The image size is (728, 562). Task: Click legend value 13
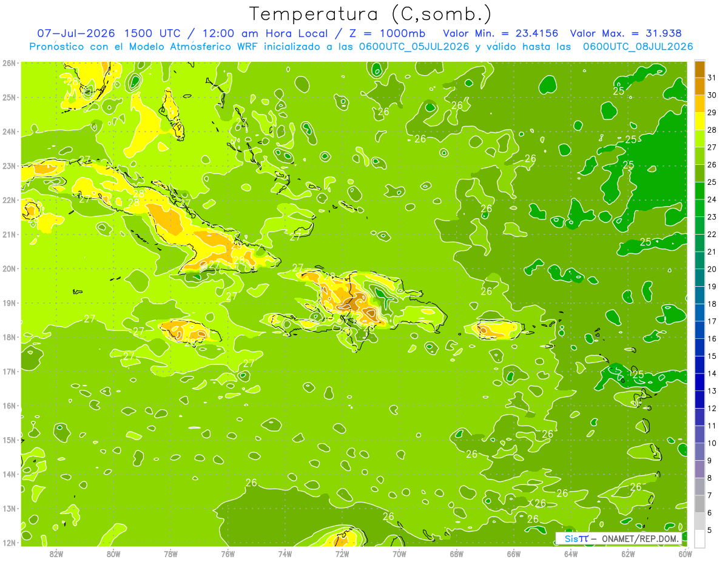click(x=712, y=390)
